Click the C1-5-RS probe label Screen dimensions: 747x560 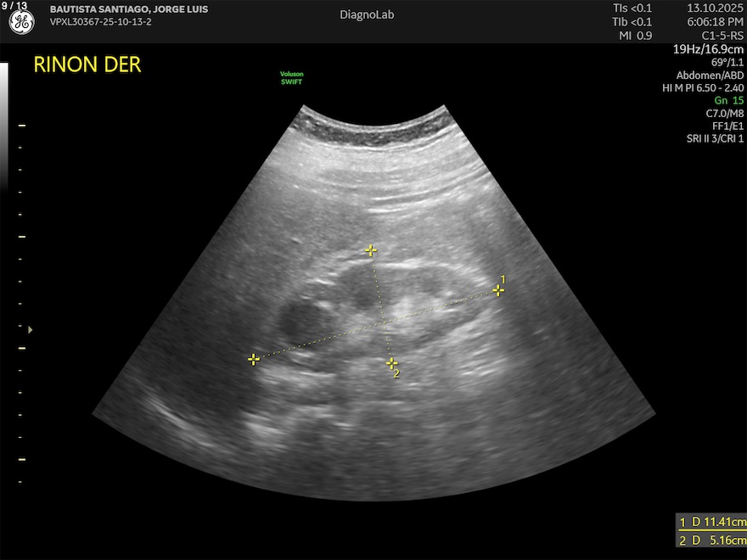coord(719,36)
